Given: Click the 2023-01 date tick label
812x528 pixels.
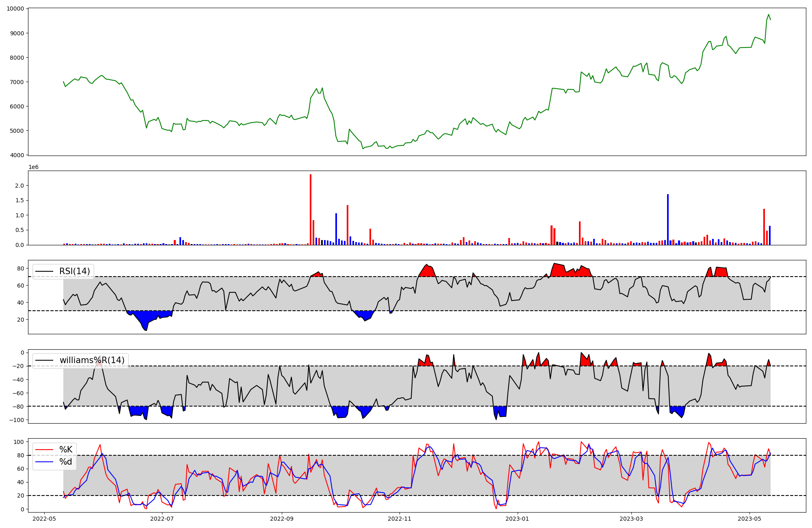Looking at the screenshot, I should coord(517,519).
